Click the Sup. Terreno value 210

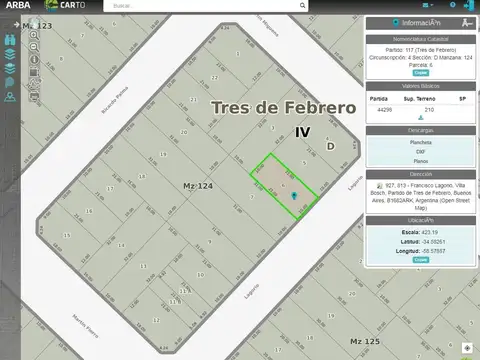(429, 110)
